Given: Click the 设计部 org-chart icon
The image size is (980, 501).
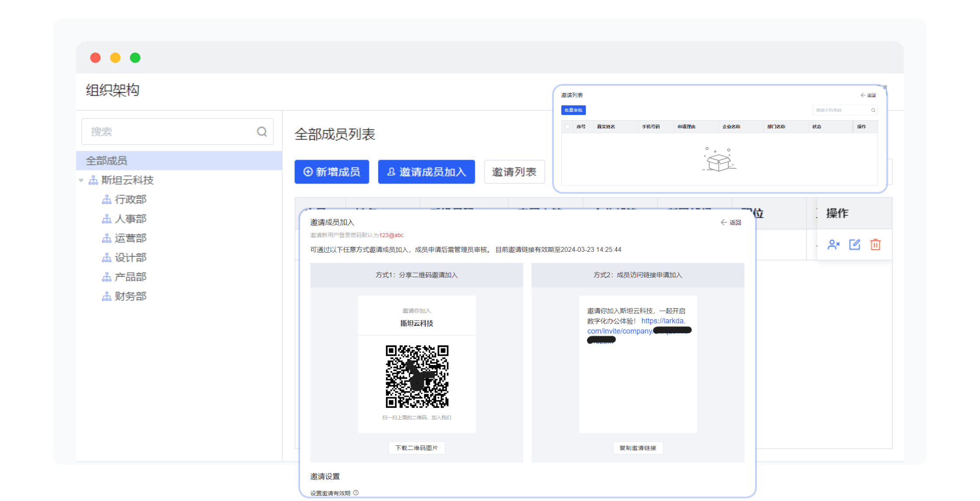Looking at the screenshot, I should [106, 258].
